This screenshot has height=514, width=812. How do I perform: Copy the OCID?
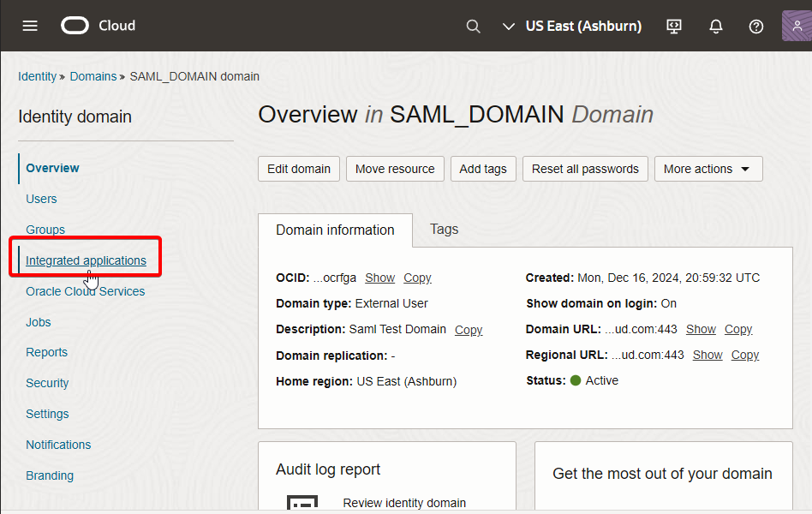pos(417,278)
